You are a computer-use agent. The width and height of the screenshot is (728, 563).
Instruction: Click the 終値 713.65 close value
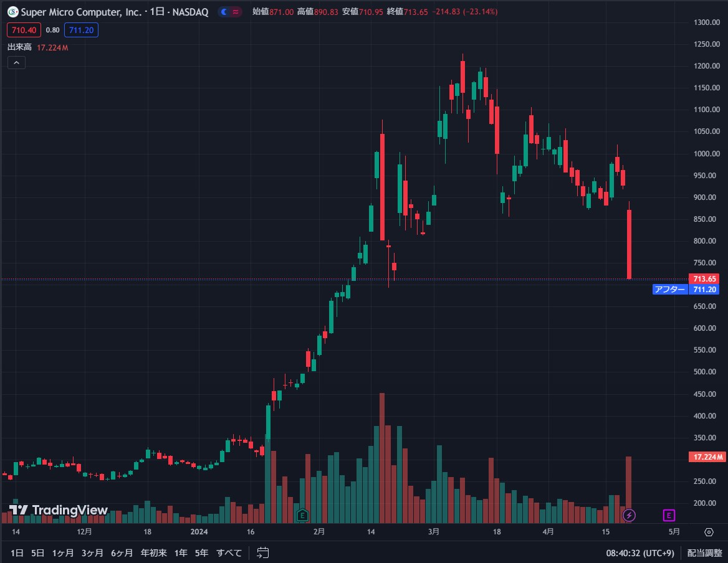(407, 12)
